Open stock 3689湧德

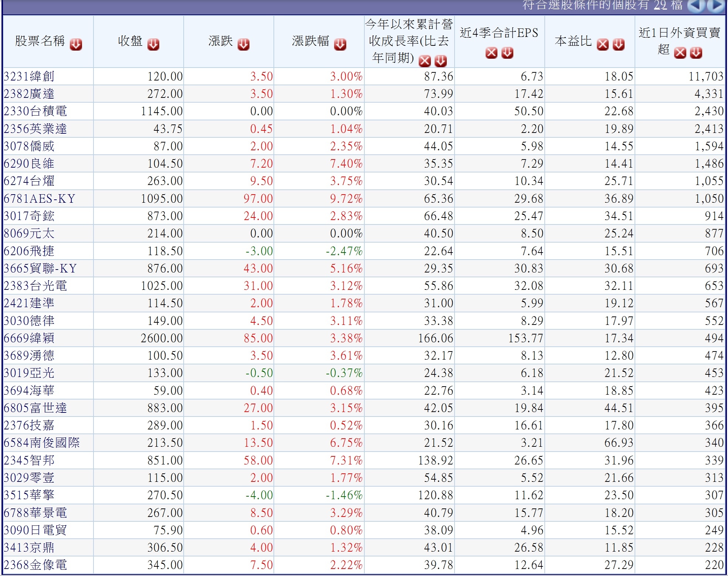coord(29,356)
